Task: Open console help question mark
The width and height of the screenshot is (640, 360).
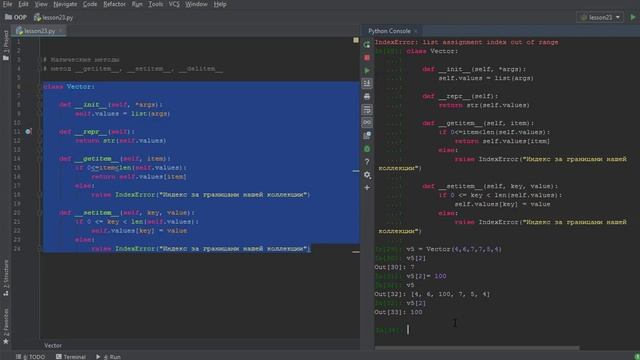Action: (367, 162)
